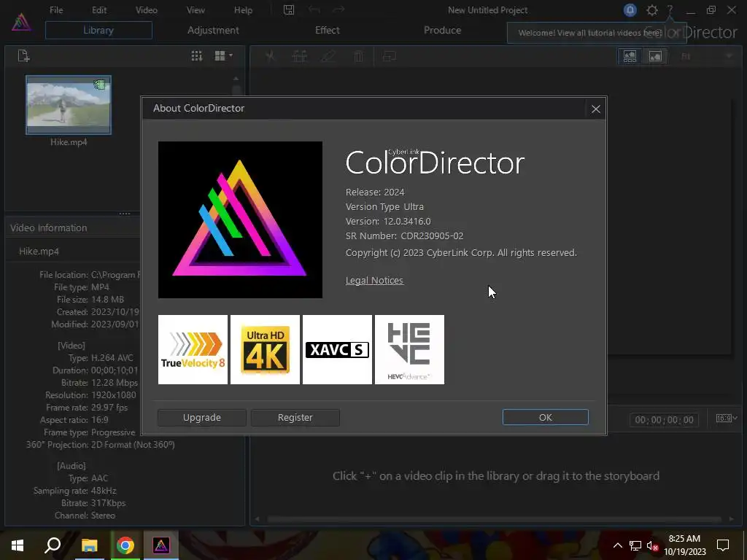Open Windows taskbar search
747x560 pixels.
point(53,545)
